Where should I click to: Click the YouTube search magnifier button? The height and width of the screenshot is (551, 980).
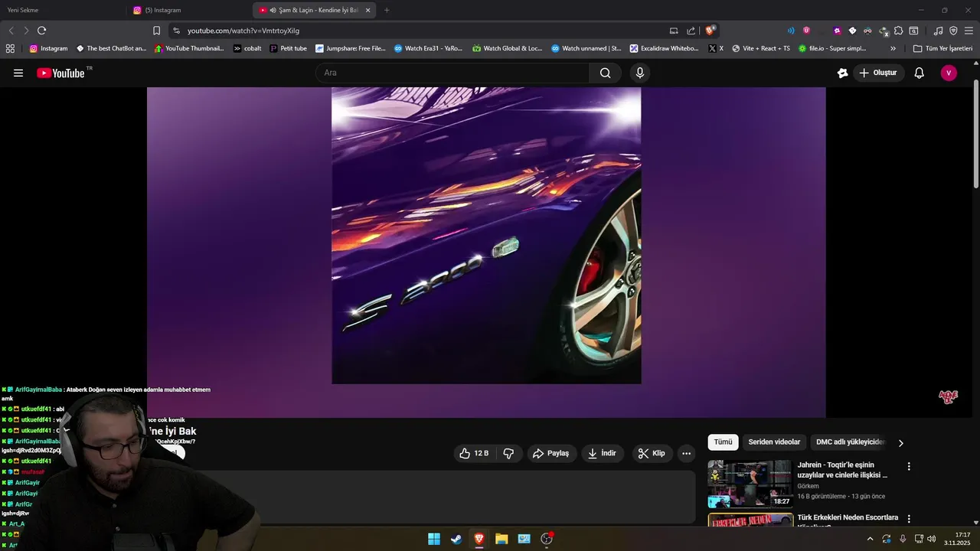pyautogui.click(x=605, y=73)
